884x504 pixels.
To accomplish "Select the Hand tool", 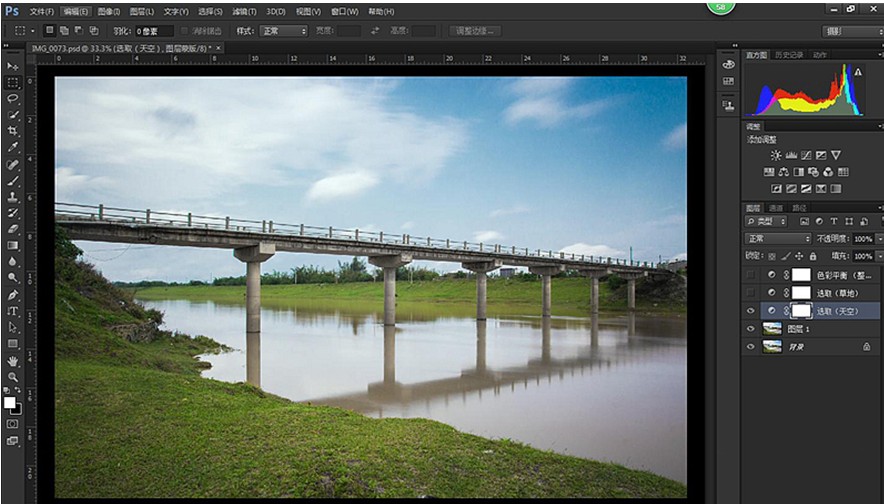I will pos(12,361).
